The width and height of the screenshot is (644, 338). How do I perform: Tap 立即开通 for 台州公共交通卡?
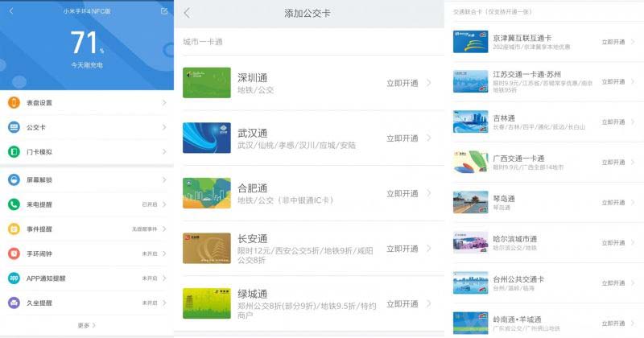pyautogui.click(x=613, y=283)
